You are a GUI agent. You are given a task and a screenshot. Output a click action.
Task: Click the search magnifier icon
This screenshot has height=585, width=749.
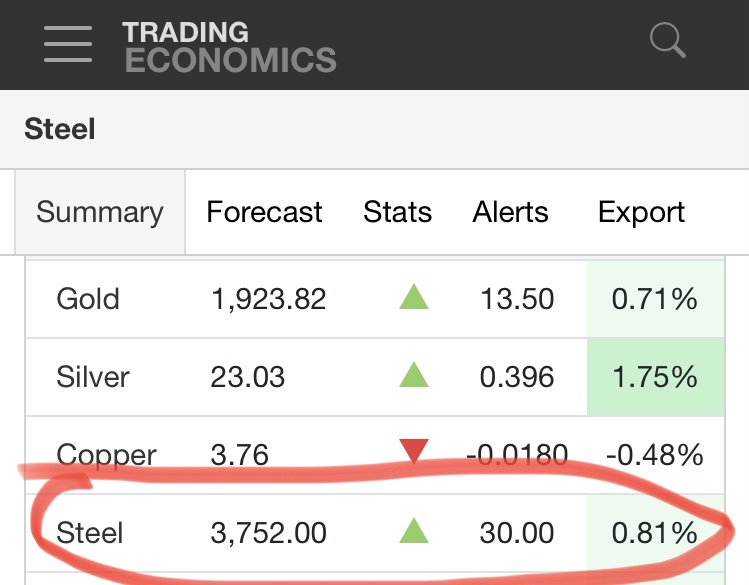(x=667, y=42)
